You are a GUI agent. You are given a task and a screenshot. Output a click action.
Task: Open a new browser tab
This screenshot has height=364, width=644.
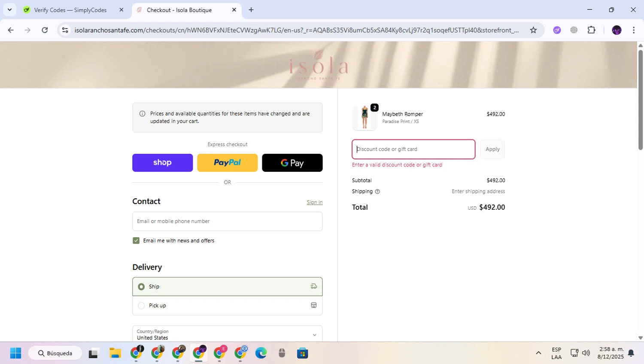pyautogui.click(x=251, y=10)
